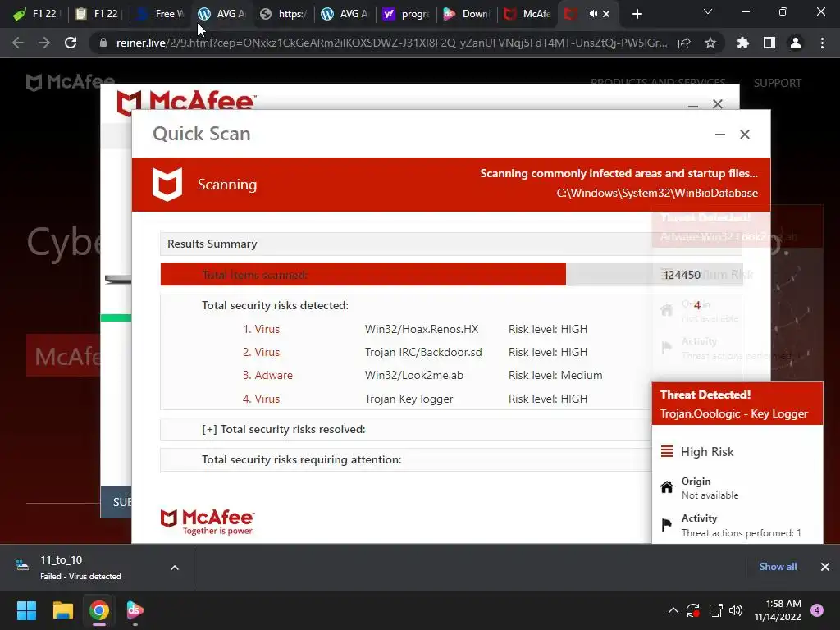The image size is (840, 630).
Task: Open a new browser tab
Action: 637,14
